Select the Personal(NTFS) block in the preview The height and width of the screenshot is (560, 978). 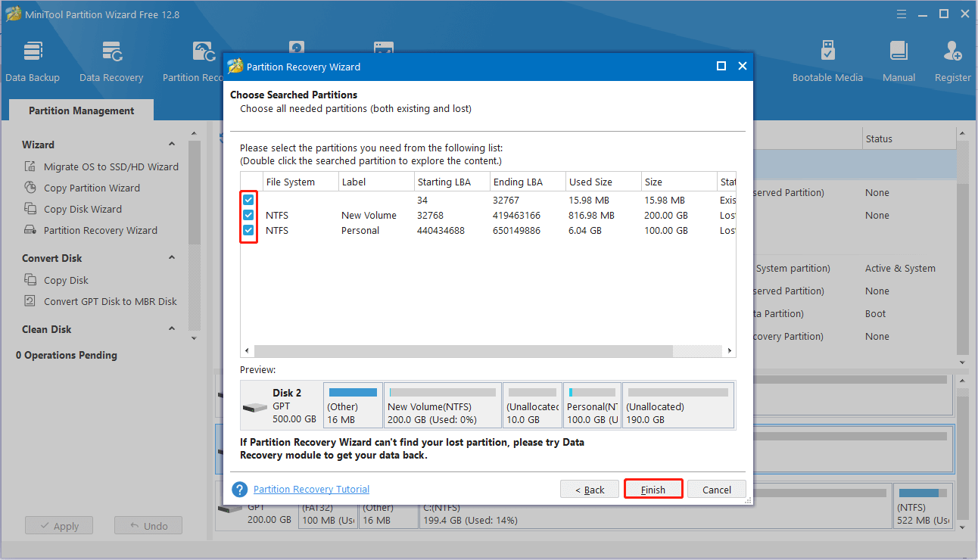tap(592, 405)
